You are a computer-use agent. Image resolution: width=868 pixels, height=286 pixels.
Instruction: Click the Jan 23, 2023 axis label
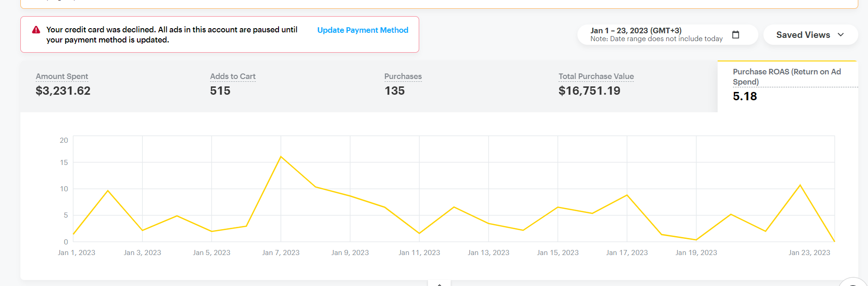[809, 253]
